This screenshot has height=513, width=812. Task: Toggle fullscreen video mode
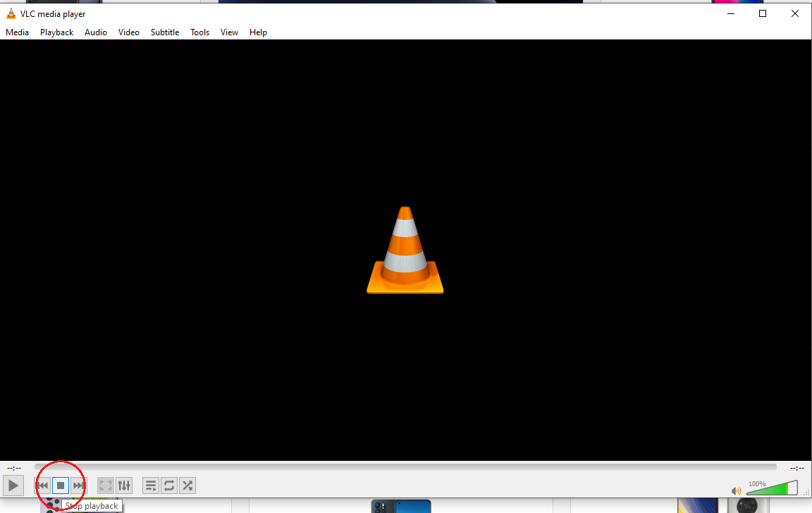coord(106,486)
